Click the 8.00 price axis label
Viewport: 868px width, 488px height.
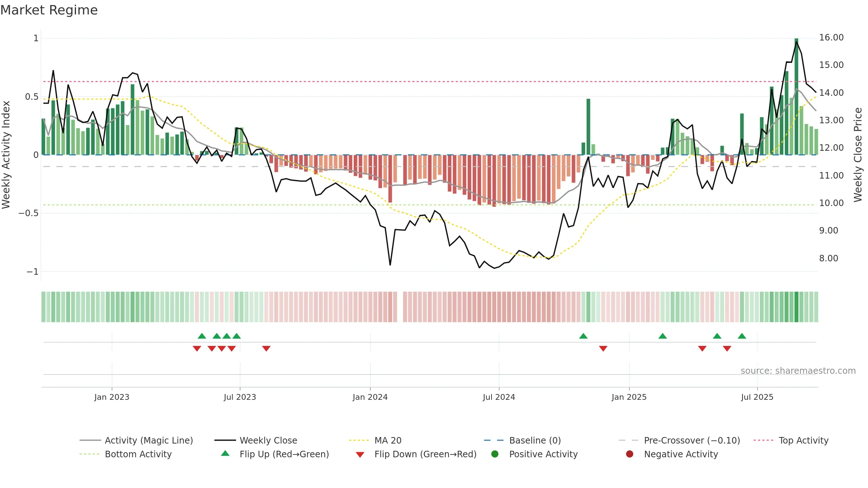tap(829, 258)
